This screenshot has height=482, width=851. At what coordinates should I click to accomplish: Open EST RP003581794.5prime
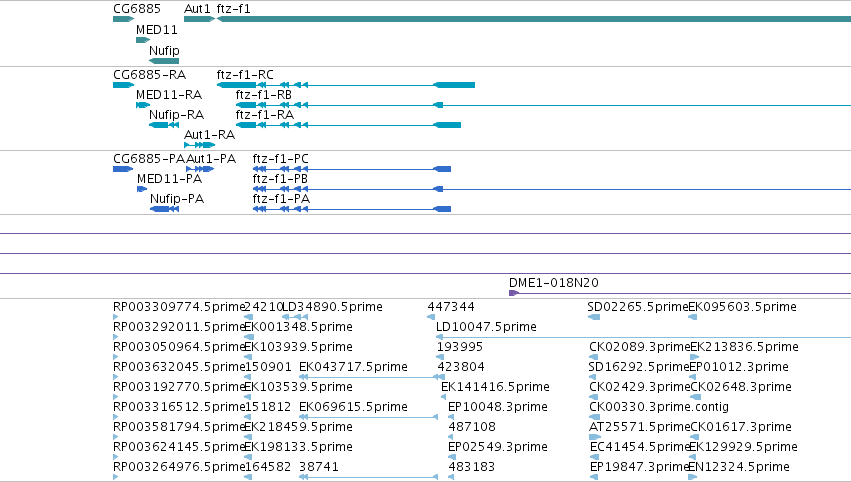click(179, 427)
